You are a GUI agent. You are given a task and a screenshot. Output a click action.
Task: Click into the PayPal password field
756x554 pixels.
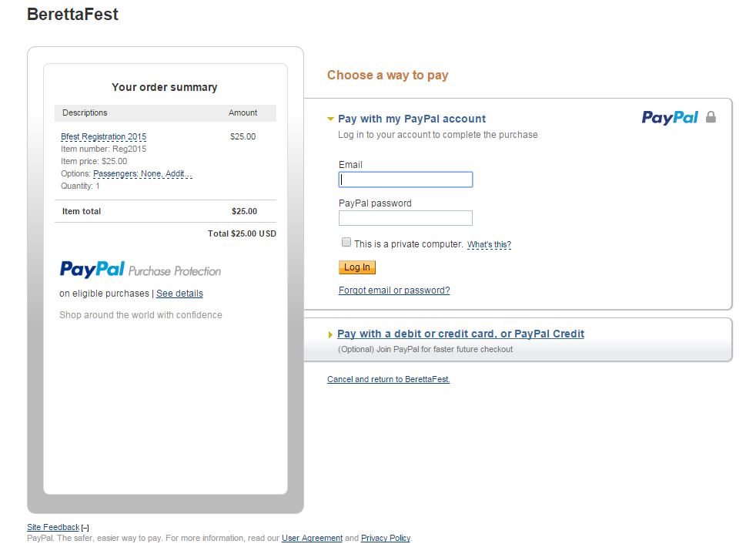tap(405, 218)
